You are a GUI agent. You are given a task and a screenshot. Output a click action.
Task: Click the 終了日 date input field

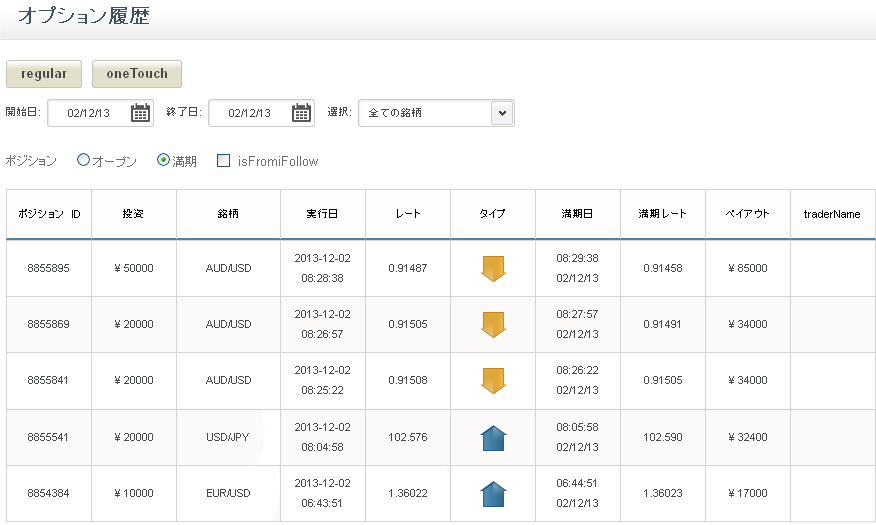(261, 113)
